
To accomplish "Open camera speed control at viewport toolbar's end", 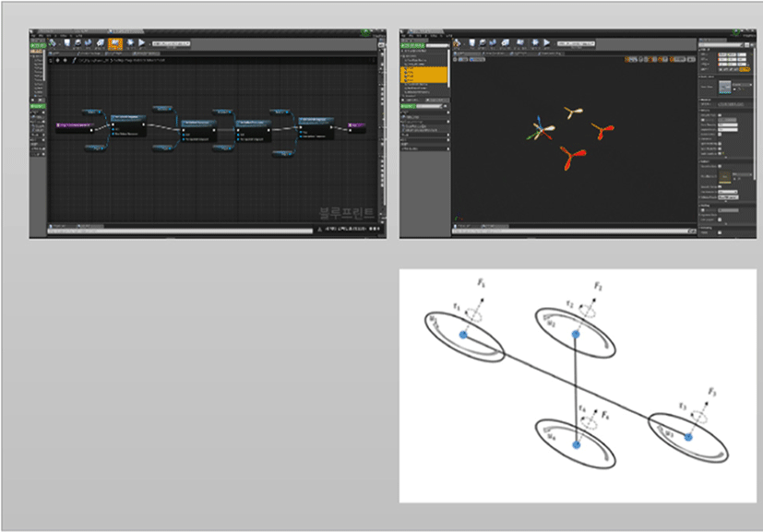I will (691, 59).
